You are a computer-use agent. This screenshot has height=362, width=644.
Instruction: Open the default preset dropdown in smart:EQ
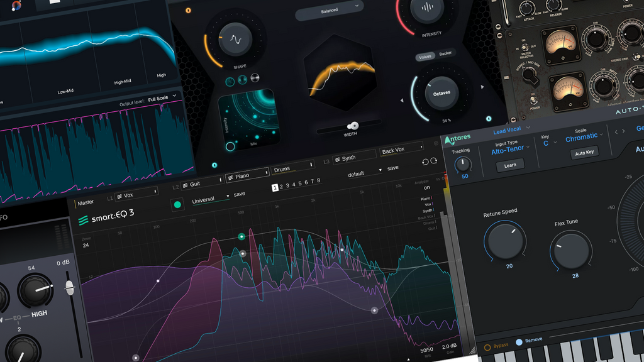pyautogui.click(x=365, y=172)
